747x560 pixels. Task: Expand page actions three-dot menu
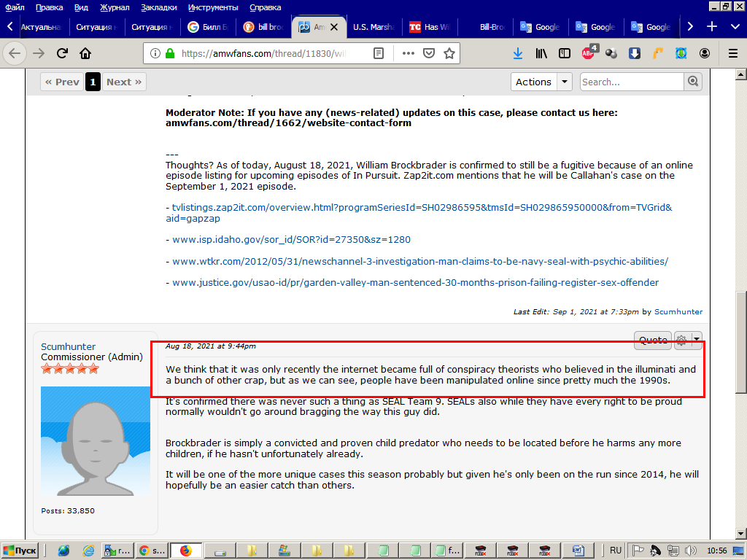tap(409, 53)
